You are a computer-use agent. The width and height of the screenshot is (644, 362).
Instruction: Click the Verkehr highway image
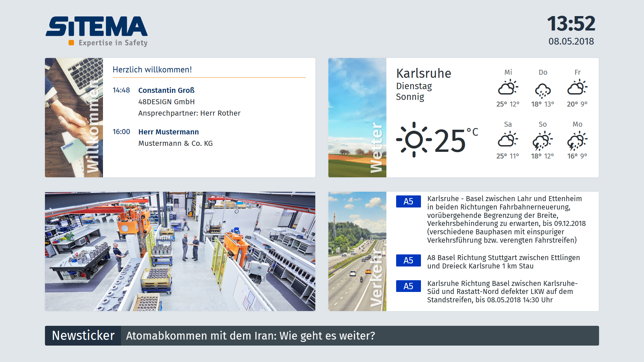(x=357, y=251)
